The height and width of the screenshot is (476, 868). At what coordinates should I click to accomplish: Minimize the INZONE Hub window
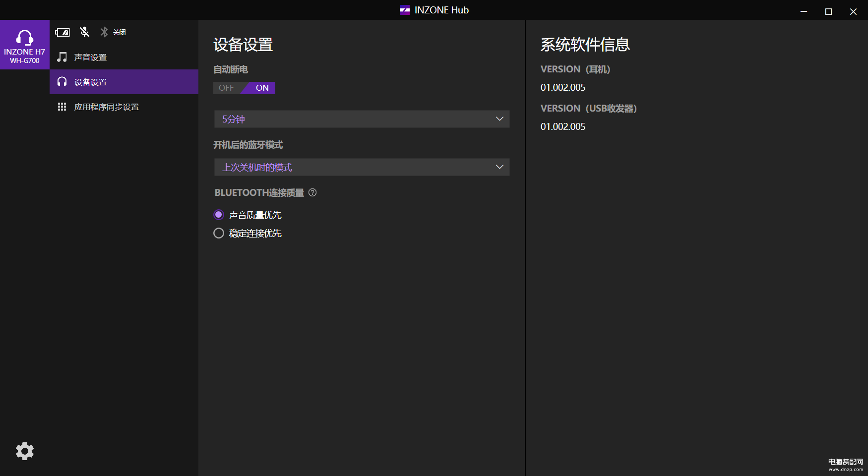coord(804,11)
